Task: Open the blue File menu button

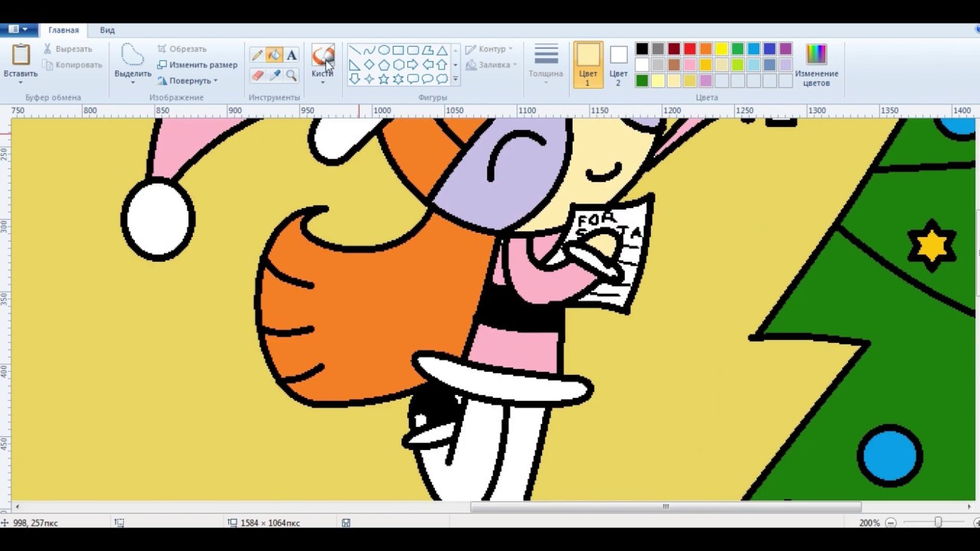Action: [x=18, y=30]
